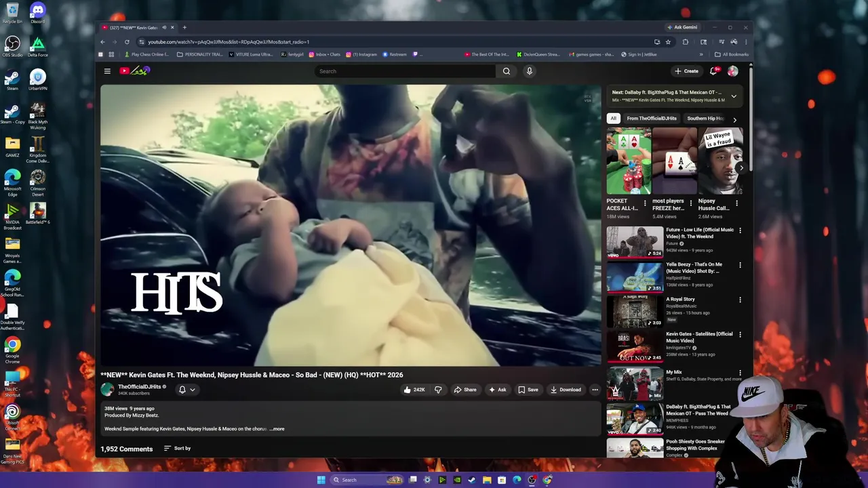Open Yella Beezy That's On Me thumbnail
This screenshot has width=868, height=488.
tap(635, 277)
